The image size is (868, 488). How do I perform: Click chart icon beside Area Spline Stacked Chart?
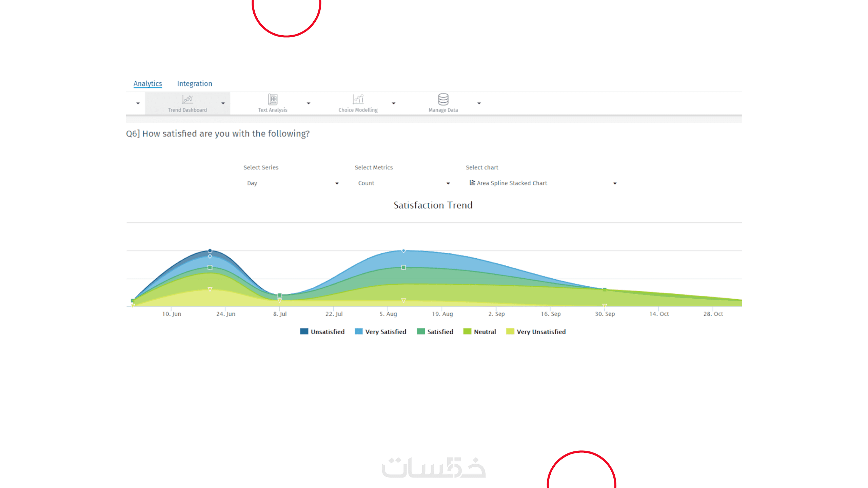coord(472,183)
